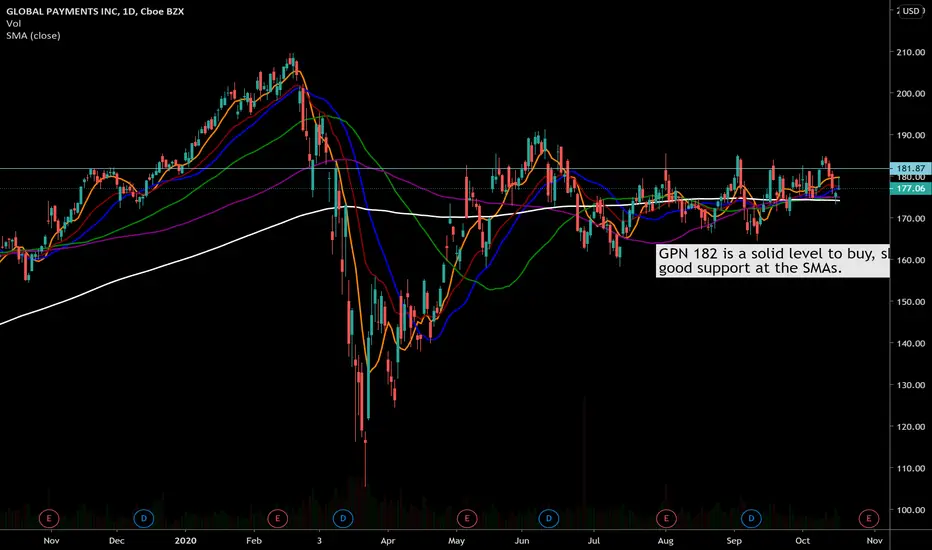Click the Apr label on time axis
This screenshot has height=550, width=932.
(388, 540)
